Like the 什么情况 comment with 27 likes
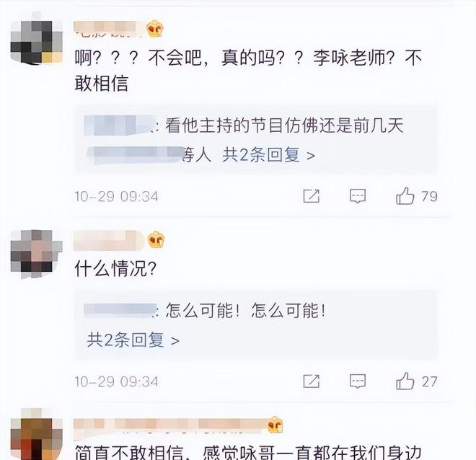This screenshot has width=476, height=460. point(405,381)
